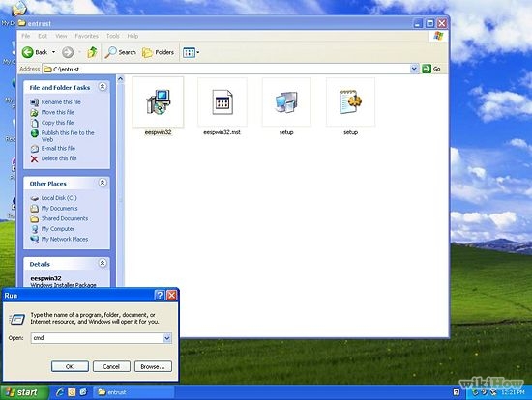Open the Edit menu
This screenshot has height=400, width=532.
43,36
